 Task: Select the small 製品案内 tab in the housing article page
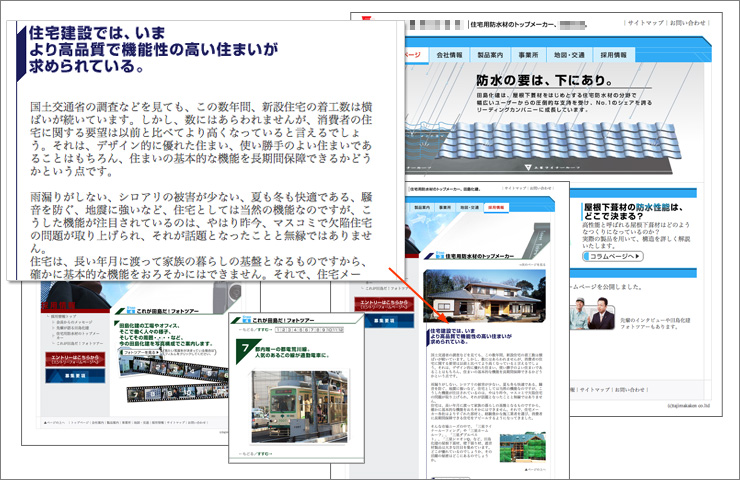click(x=422, y=207)
